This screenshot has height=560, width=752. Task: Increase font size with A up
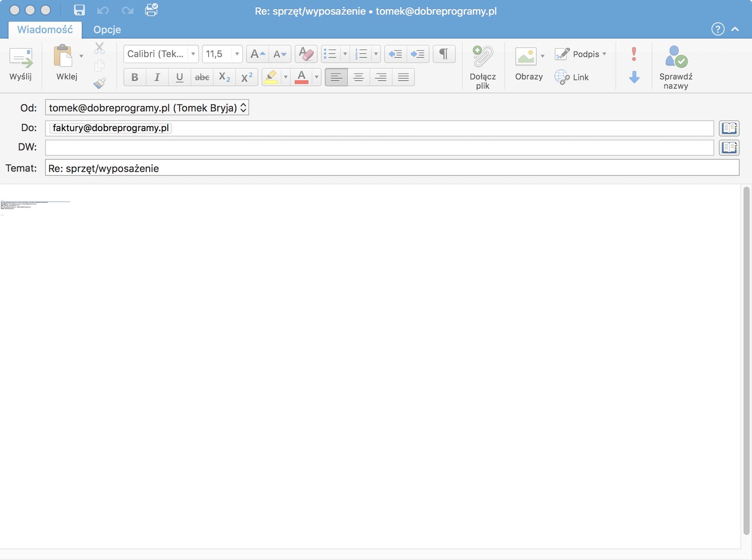pos(258,54)
